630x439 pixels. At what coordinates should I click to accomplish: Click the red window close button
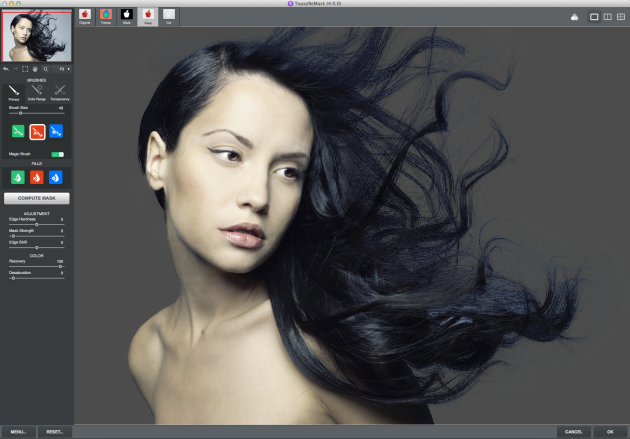pos(4,3)
